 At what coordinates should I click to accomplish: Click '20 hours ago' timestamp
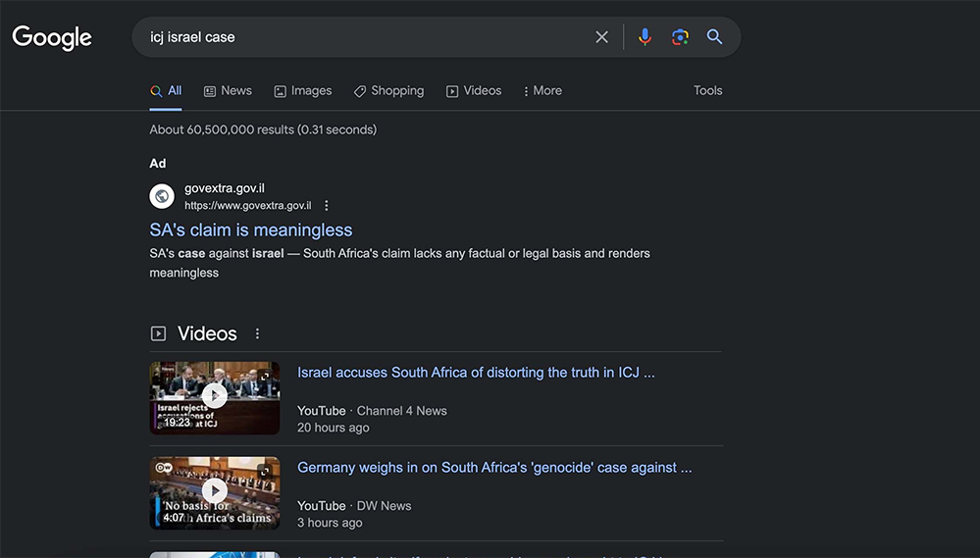[334, 428]
